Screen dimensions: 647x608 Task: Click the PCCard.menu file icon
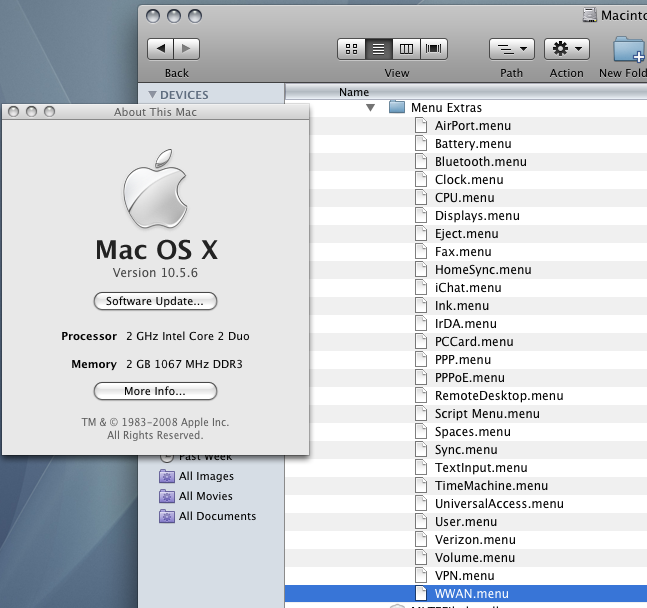(x=421, y=342)
